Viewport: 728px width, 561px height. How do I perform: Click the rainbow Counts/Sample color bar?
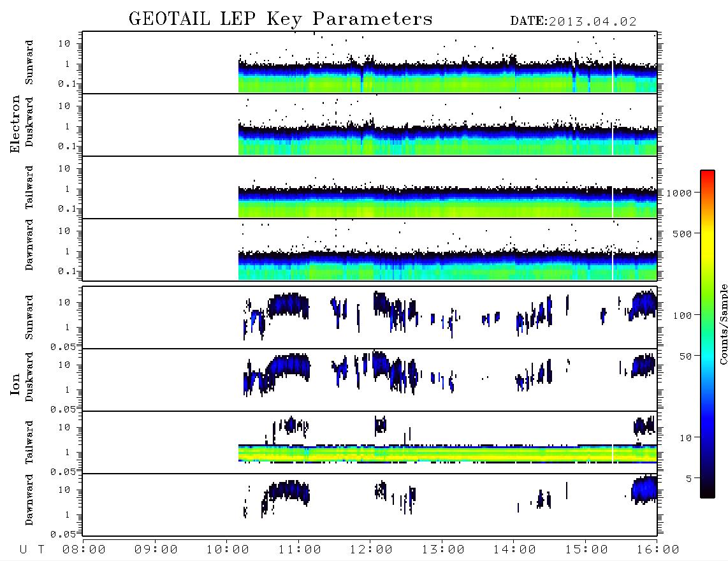[708, 335]
